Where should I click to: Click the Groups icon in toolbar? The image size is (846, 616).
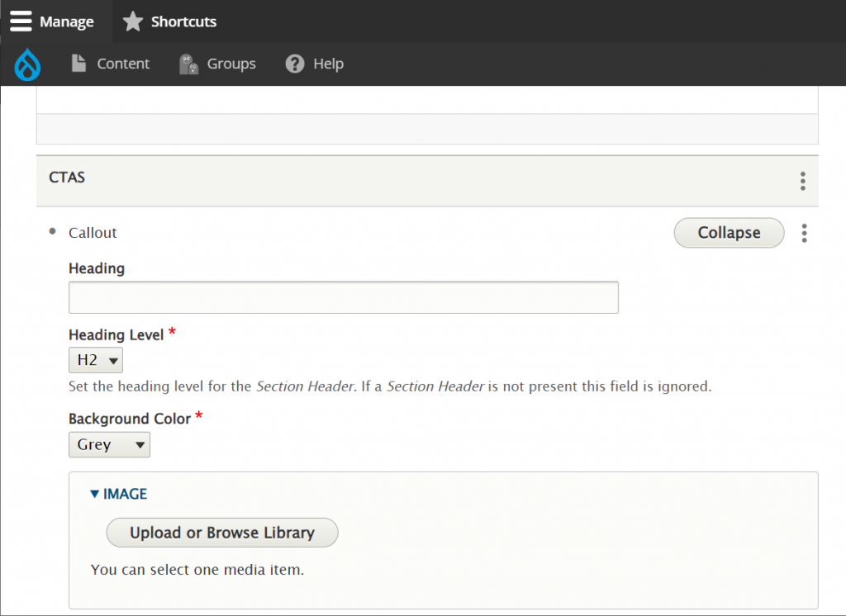point(189,64)
